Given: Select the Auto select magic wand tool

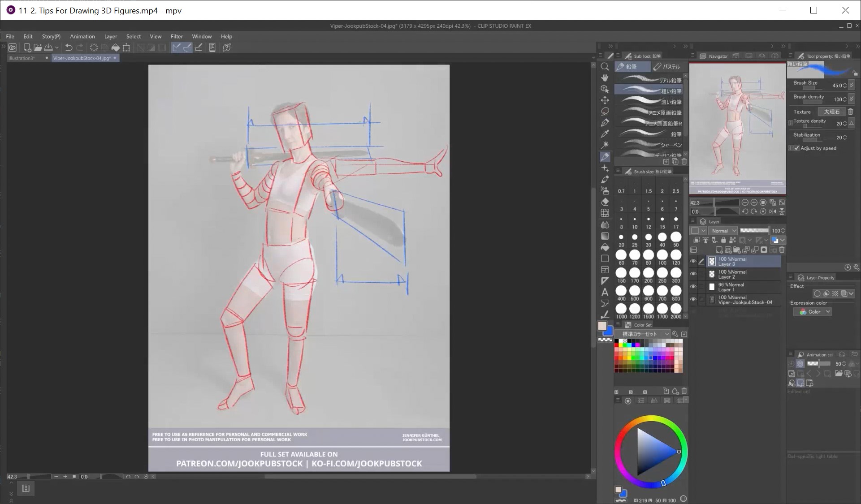Looking at the screenshot, I should pyautogui.click(x=605, y=145).
